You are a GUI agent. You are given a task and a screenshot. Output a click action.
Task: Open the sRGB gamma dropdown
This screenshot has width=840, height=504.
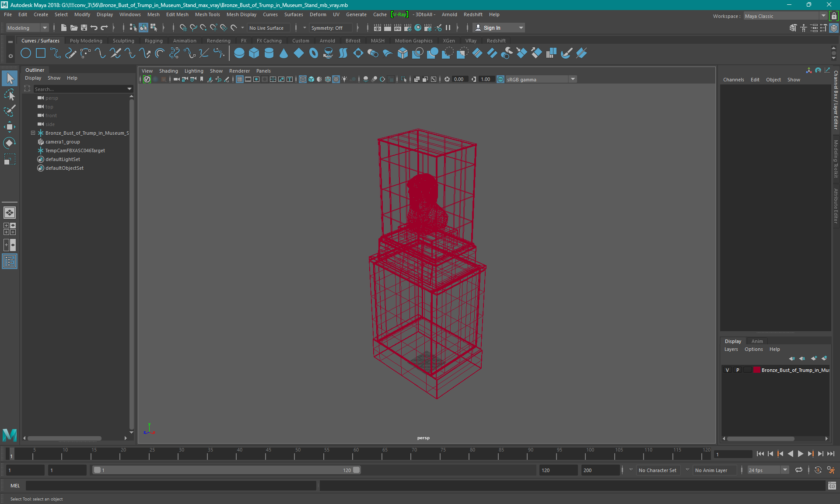(x=541, y=79)
